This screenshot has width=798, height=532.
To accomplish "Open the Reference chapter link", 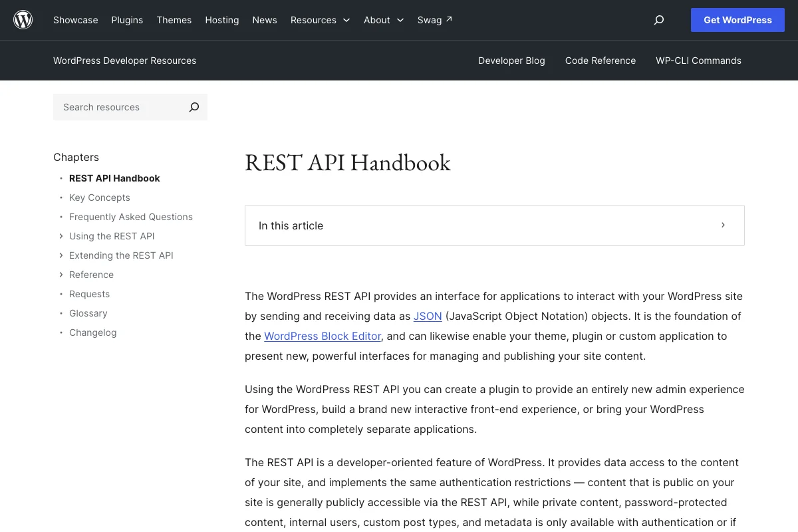I will pos(91,275).
